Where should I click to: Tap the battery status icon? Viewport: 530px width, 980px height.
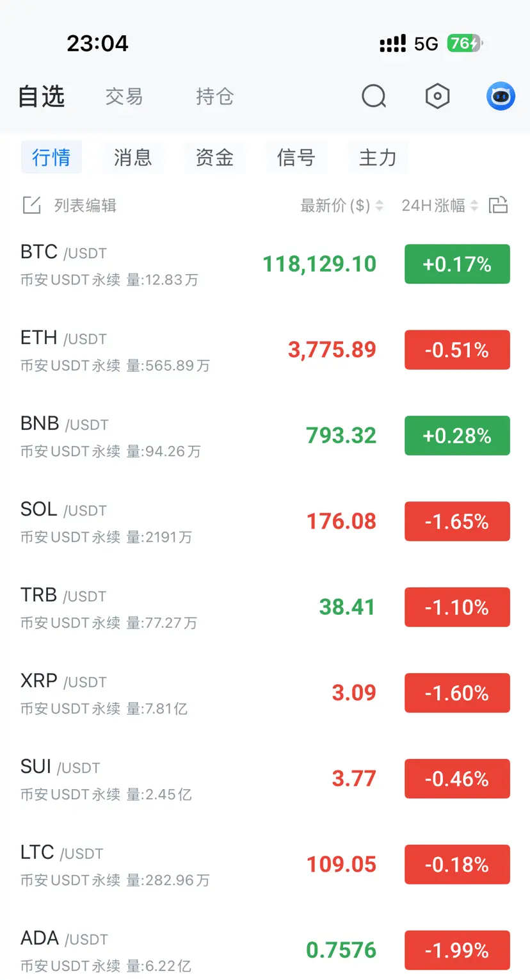[465, 44]
